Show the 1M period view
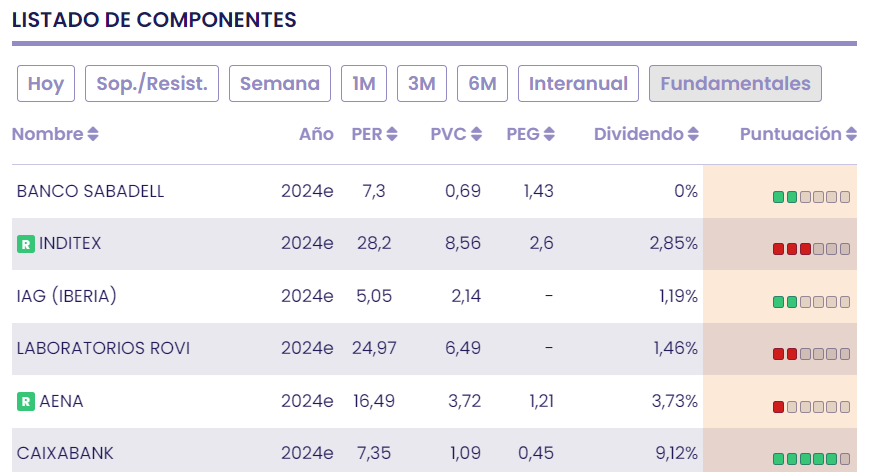Image resolution: width=870 pixels, height=472 pixels. click(364, 84)
